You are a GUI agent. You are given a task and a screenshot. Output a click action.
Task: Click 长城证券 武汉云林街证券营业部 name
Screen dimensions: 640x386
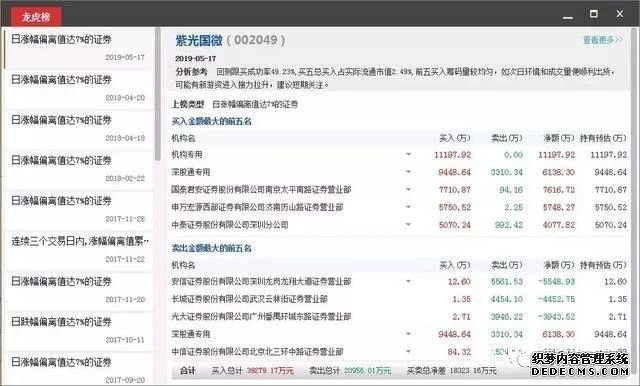(x=249, y=299)
